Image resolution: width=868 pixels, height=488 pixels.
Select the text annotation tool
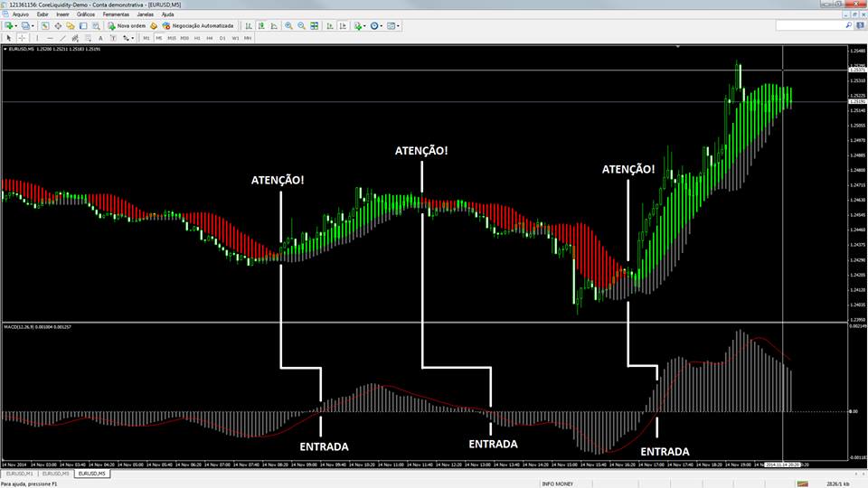click(x=100, y=38)
